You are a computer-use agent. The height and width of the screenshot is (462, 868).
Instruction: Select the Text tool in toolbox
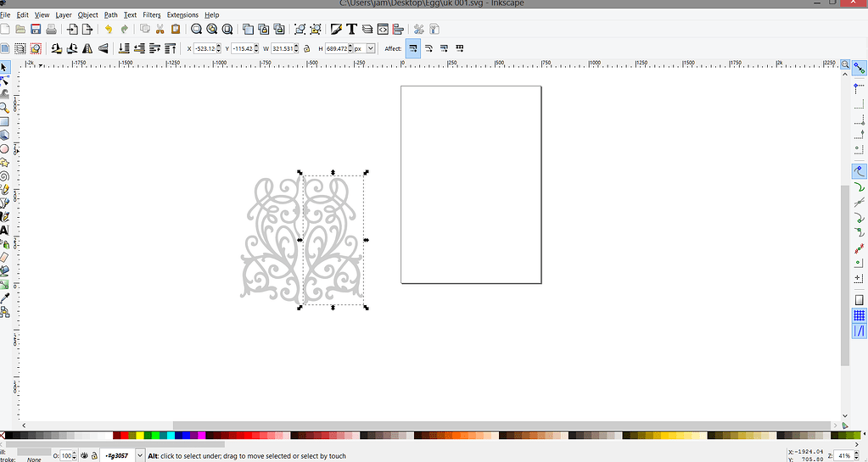click(4, 231)
